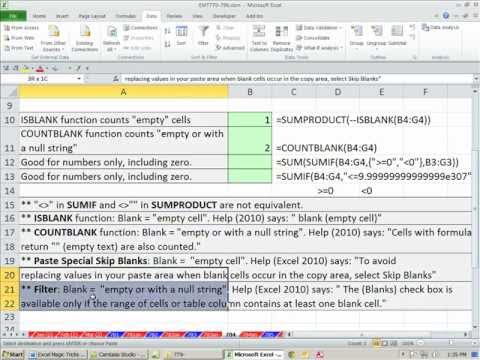Select the 704 sheet tab
The width and height of the screenshot is (480, 360).
(x=231, y=334)
